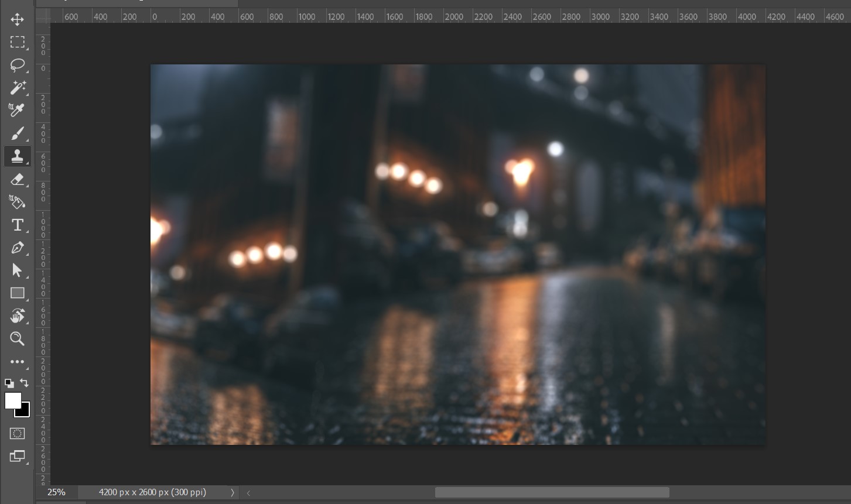Select the Rectangle shape tool
The image size is (851, 504).
point(17,293)
